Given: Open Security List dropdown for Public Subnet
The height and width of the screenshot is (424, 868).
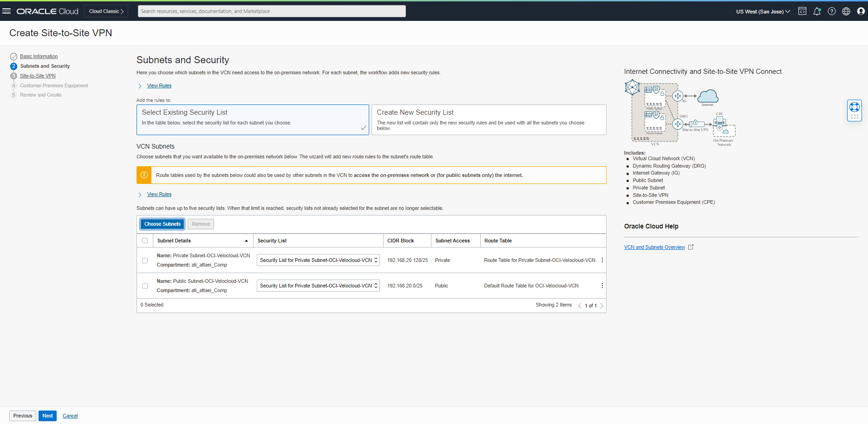Looking at the screenshot, I should point(318,286).
